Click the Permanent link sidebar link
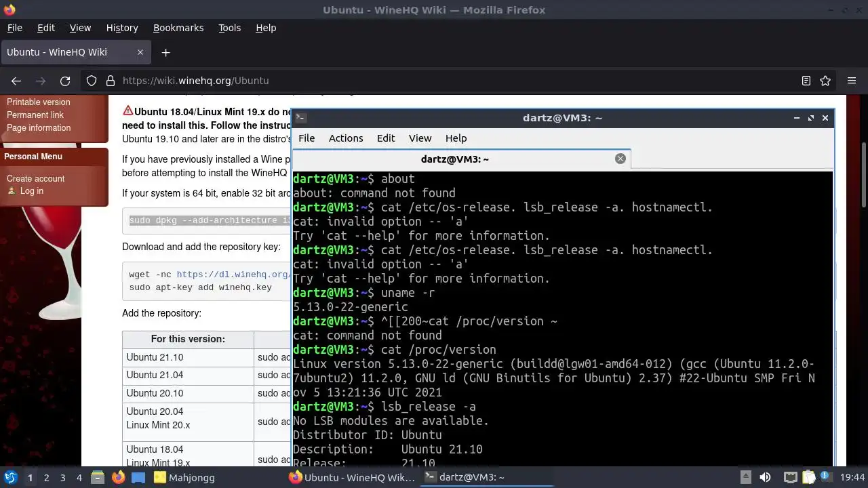Image resolution: width=868 pixels, height=488 pixels. click(35, 115)
